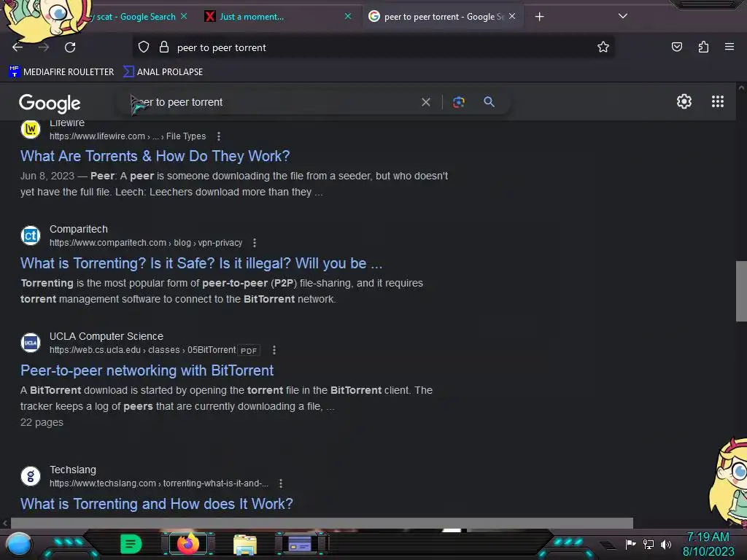The height and width of the screenshot is (560, 747).
Task: Bookmark this page with the star icon
Action: pyautogui.click(x=603, y=47)
